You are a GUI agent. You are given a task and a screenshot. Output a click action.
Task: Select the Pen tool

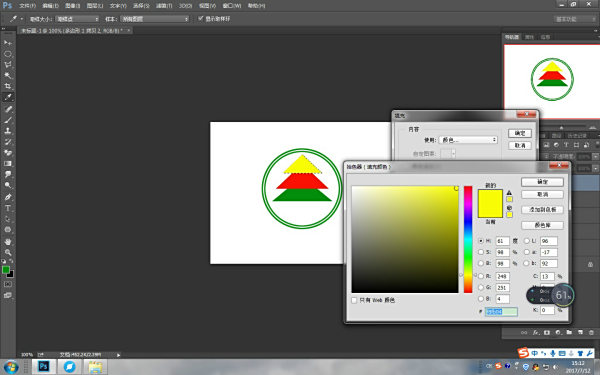(8, 197)
